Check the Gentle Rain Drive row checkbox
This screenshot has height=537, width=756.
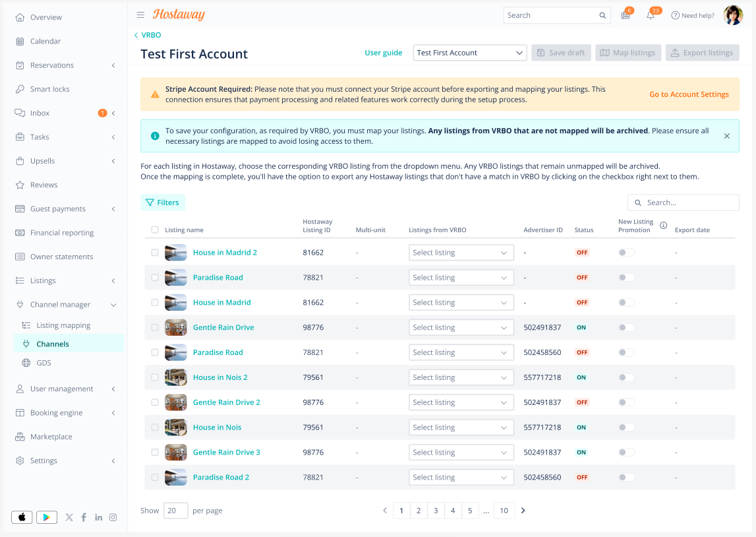coord(155,327)
